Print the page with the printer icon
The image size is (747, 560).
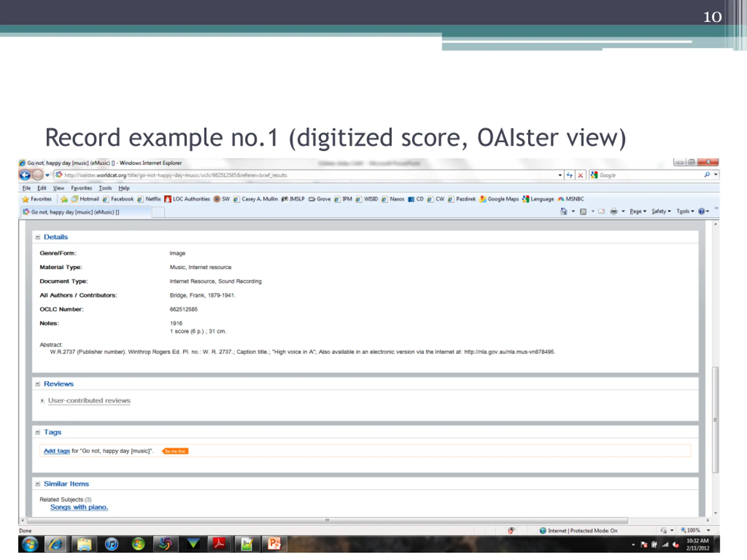point(614,212)
